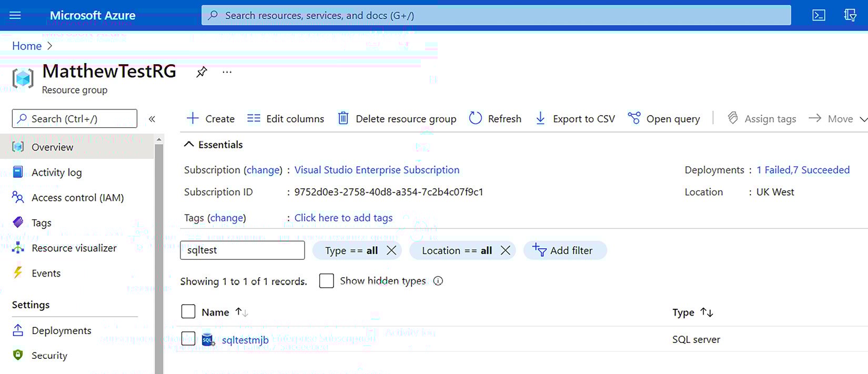Viewport: 868px width, 374px height.
Task: Click the Security shield icon
Action: pos(18,355)
